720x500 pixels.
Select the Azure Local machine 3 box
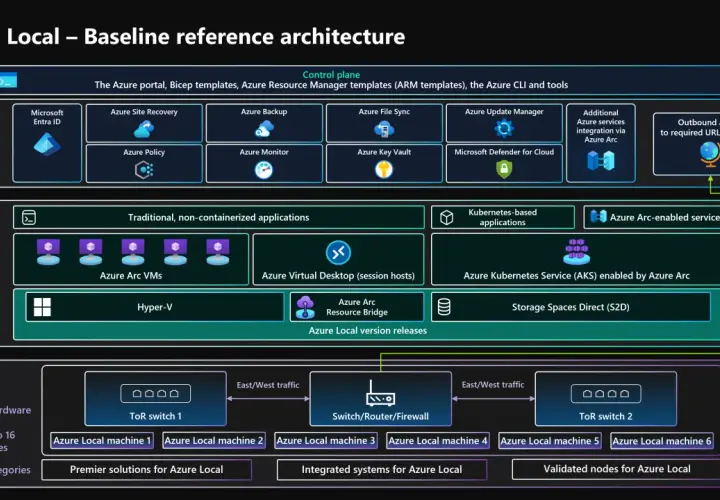[x=326, y=441]
